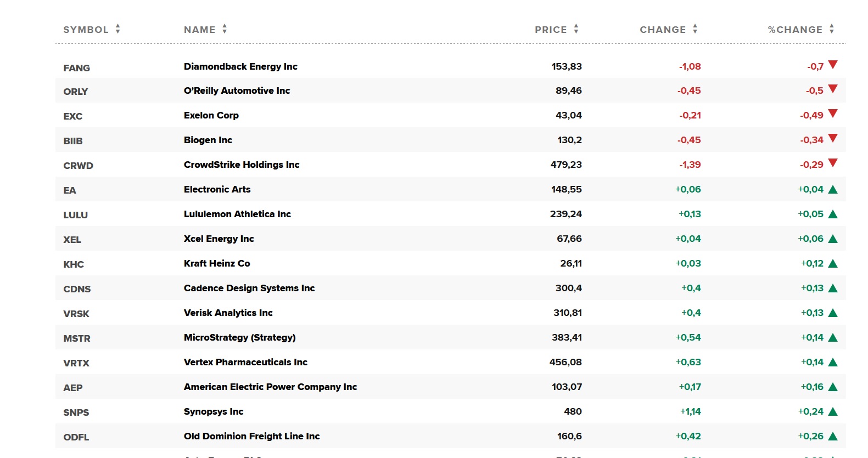Screen dimensions: 868x458
Task: Click the red down arrow for CRWD
Action: click(x=833, y=163)
